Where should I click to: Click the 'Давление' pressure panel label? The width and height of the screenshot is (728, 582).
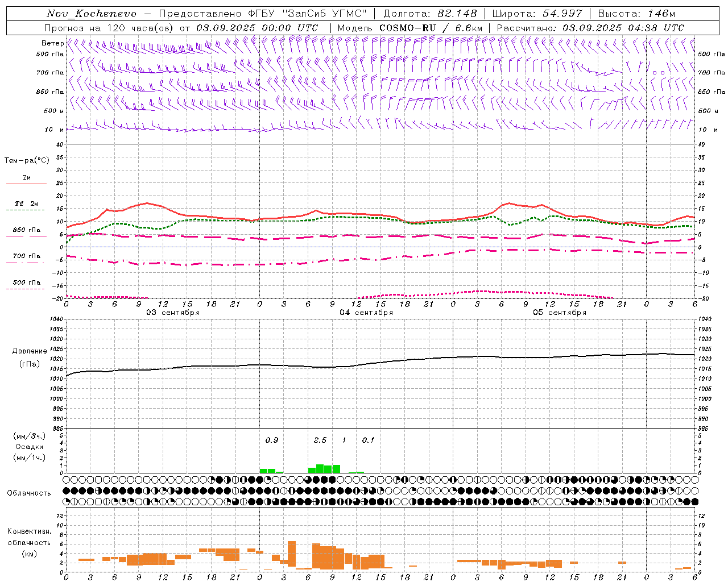pyautogui.click(x=30, y=351)
